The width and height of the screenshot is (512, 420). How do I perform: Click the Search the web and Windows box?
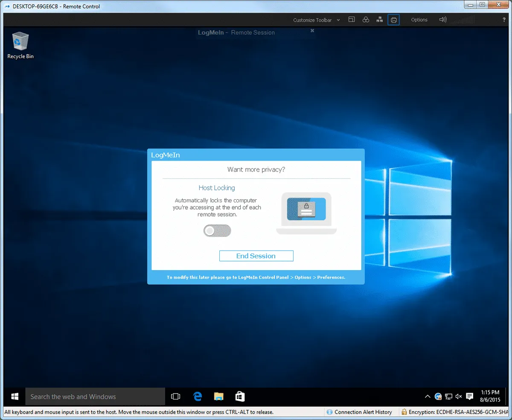(95, 397)
